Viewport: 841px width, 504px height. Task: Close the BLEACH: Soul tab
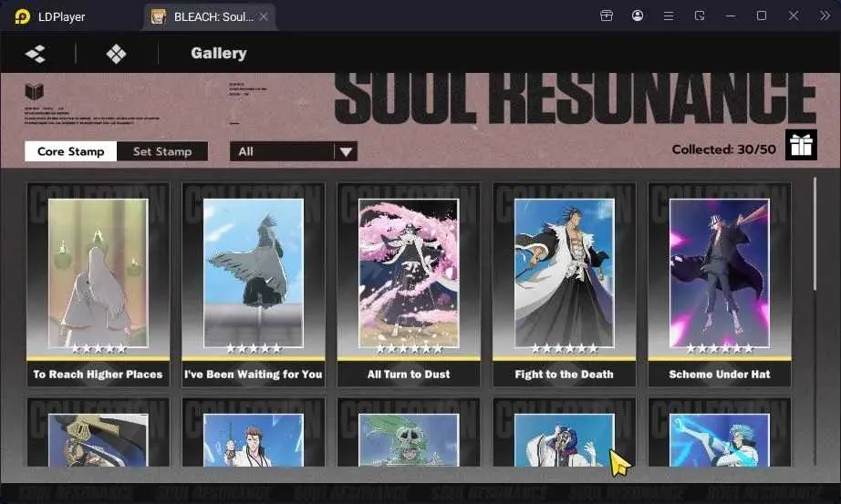[x=264, y=16]
